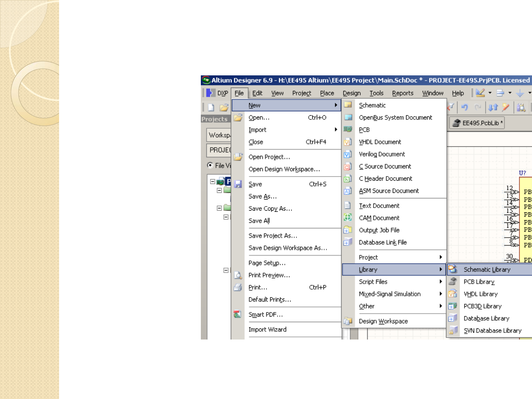Open the View menu
Image resolution: width=532 pixels, height=399 pixels.
278,93
